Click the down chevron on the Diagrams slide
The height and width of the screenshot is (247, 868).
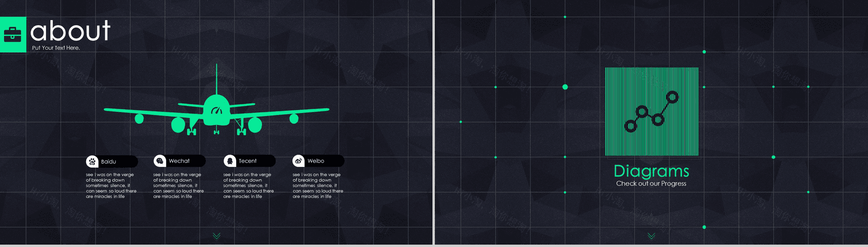pyautogui.click(x=652, y=236)
